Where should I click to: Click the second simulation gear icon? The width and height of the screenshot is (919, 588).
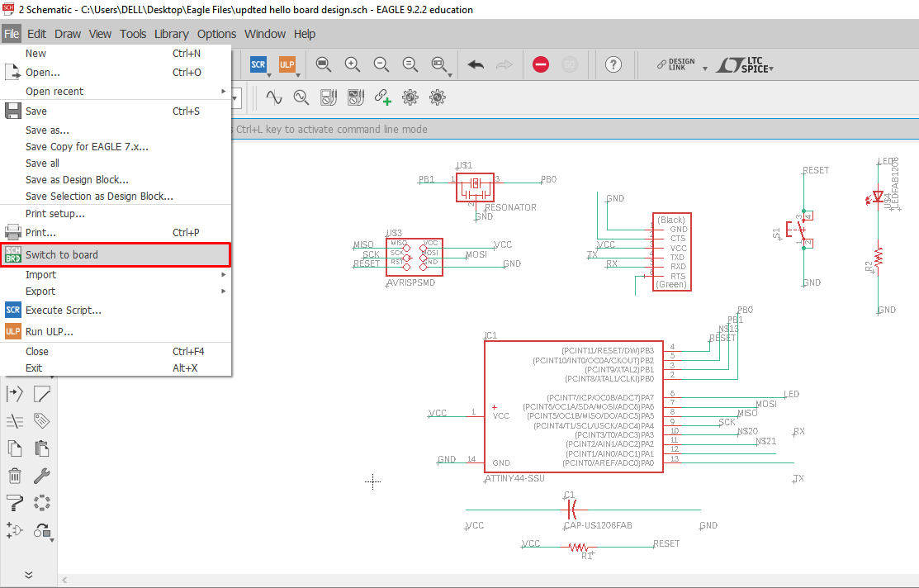[x=438, y=97]
